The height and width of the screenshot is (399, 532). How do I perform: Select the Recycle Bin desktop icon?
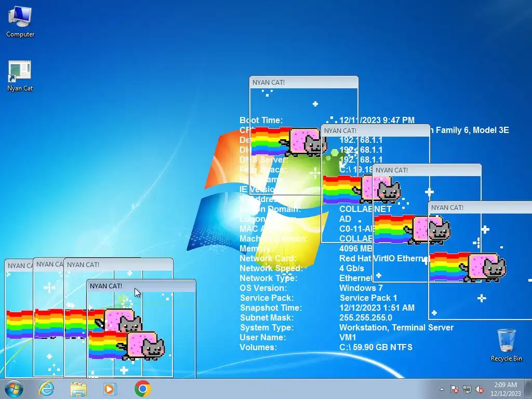[x=506, y=345]
